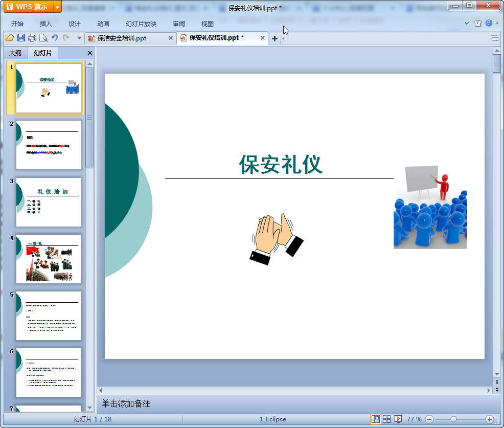504x428 pixels.
Task: Click the 1_Eclipse theme name in status bar
Action: tap(273, 419)
